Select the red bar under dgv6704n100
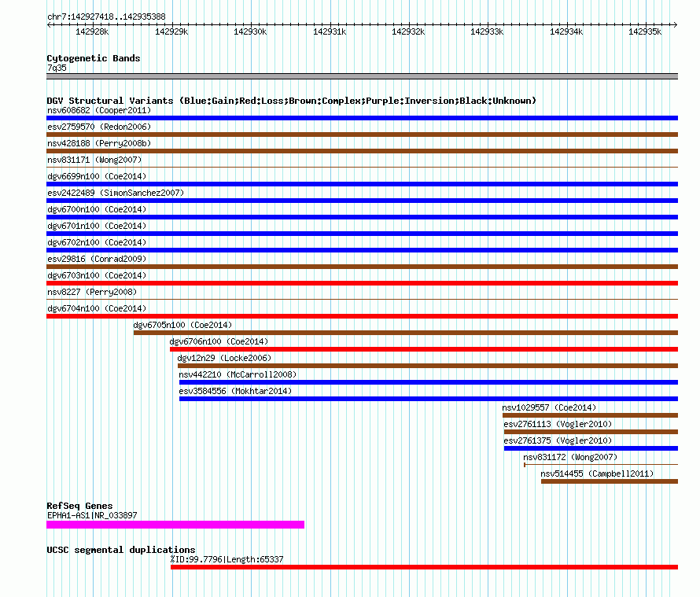 coord(362,316)
